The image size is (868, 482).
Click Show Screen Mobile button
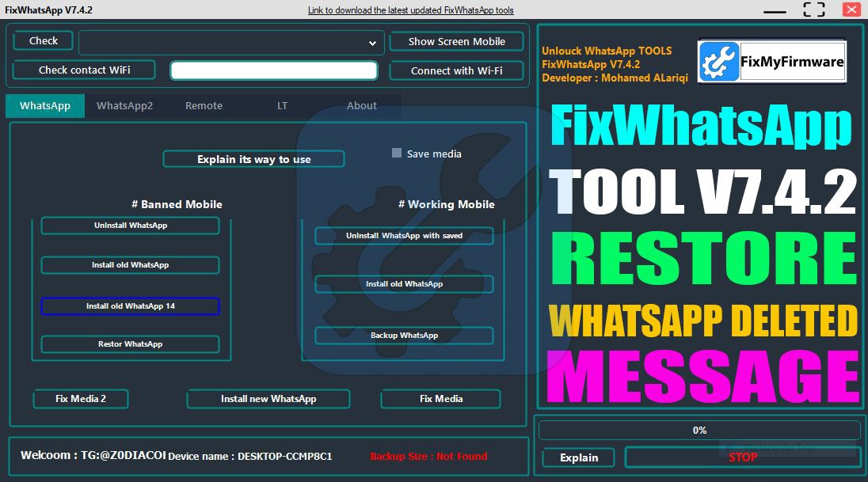(x=456, y=42)
